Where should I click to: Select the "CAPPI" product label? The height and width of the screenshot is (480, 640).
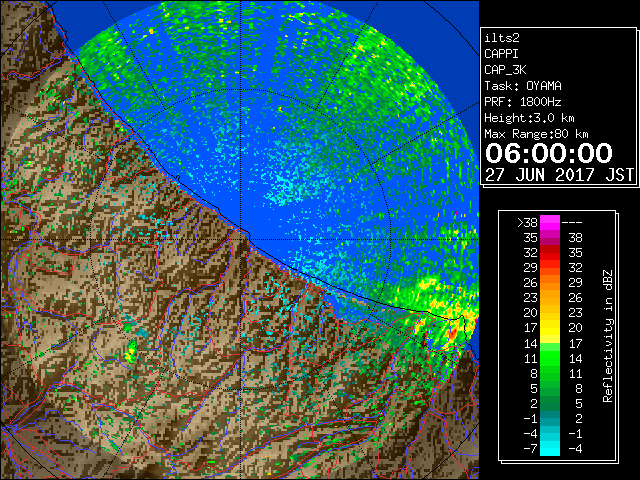pyautogui.click(x=501, y=54)
